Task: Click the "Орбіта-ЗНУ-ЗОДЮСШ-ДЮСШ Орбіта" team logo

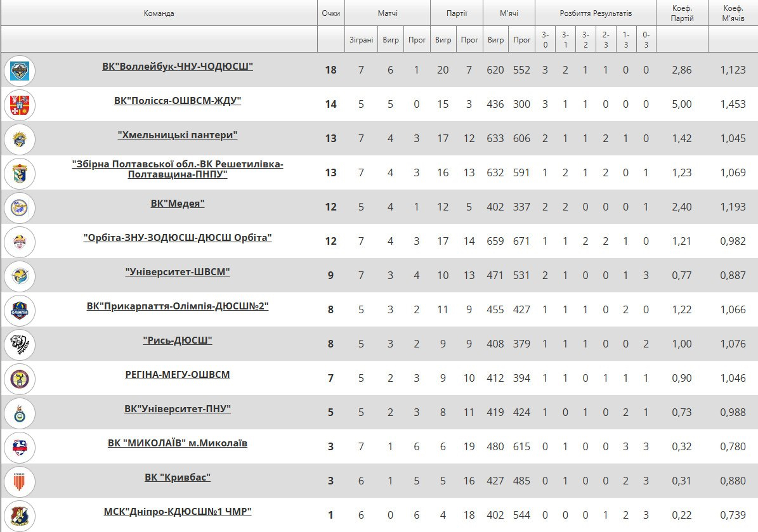Action: 20,242
